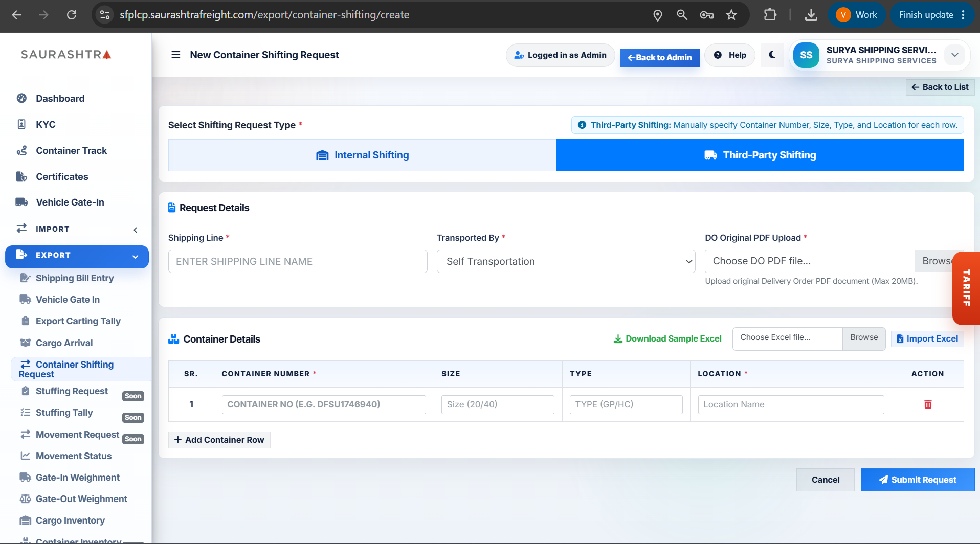Click the browser extensions puzzle icon
Screen dimensions: 980x544
tap(770, 15)
